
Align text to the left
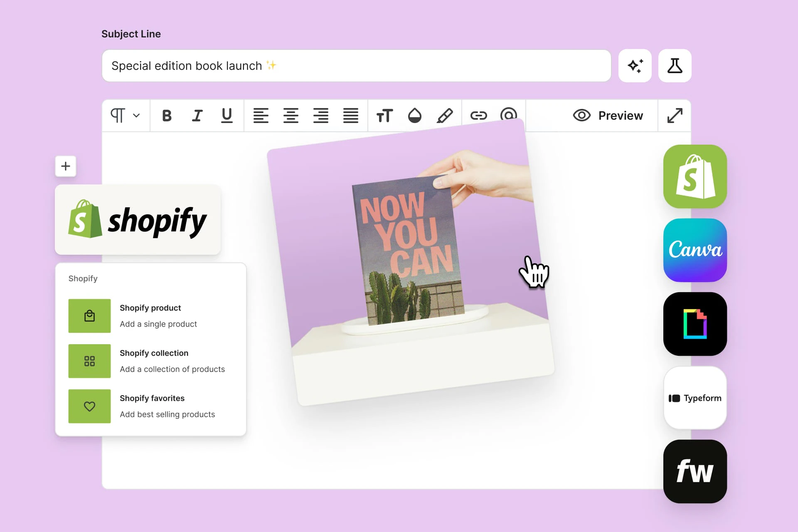(x=261, y=116)
